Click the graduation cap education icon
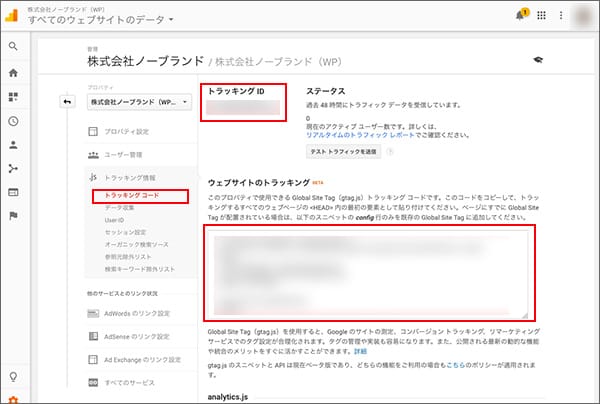Screen dimensions: 600x404 pyautogui.click(x=538, y=60)
